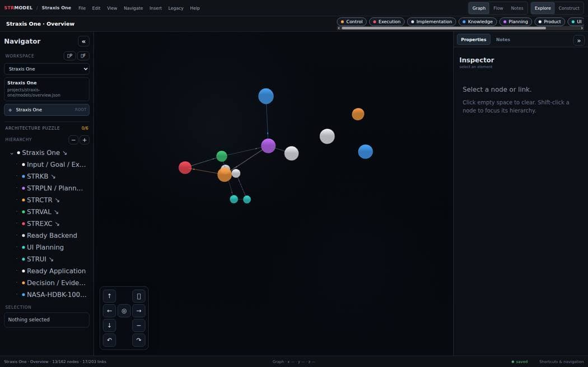This screenshot has height=367, width=588.
Task: Select Ready Backend hierarchy item
Action: click(52, 236)
